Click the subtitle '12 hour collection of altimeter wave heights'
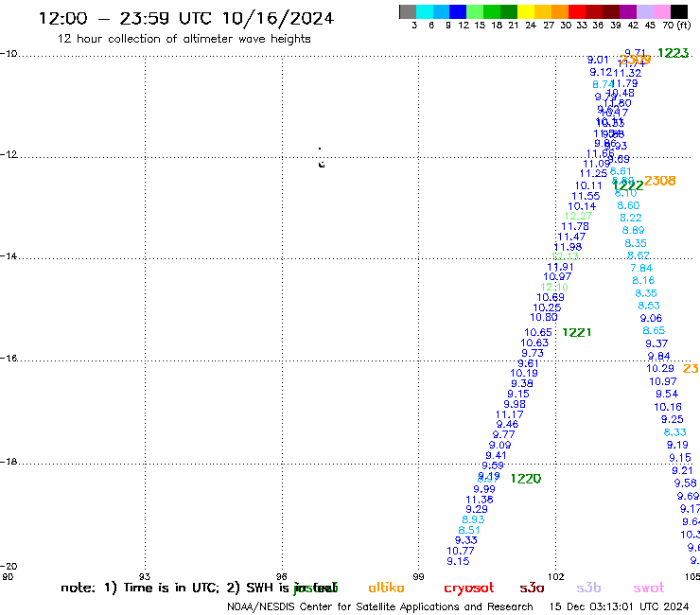The height and width of the screenshot is (615, 700). tap(184, 39)
